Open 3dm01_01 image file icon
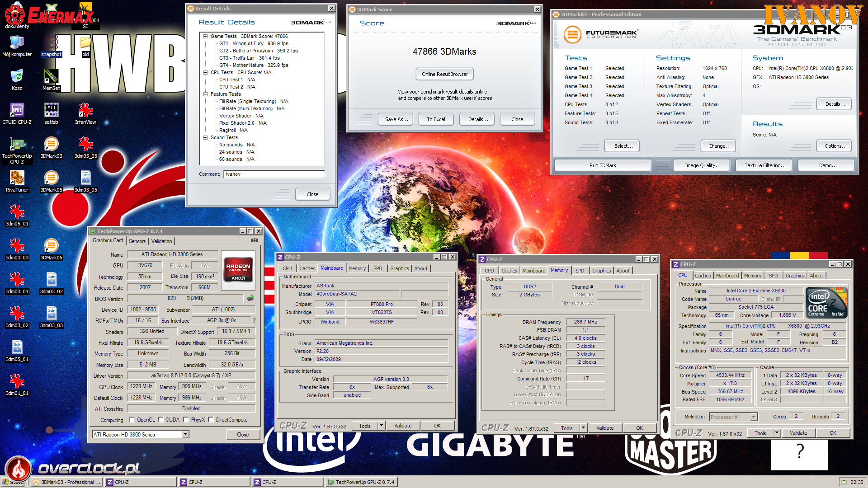868x488 pixels. point(17,385)
